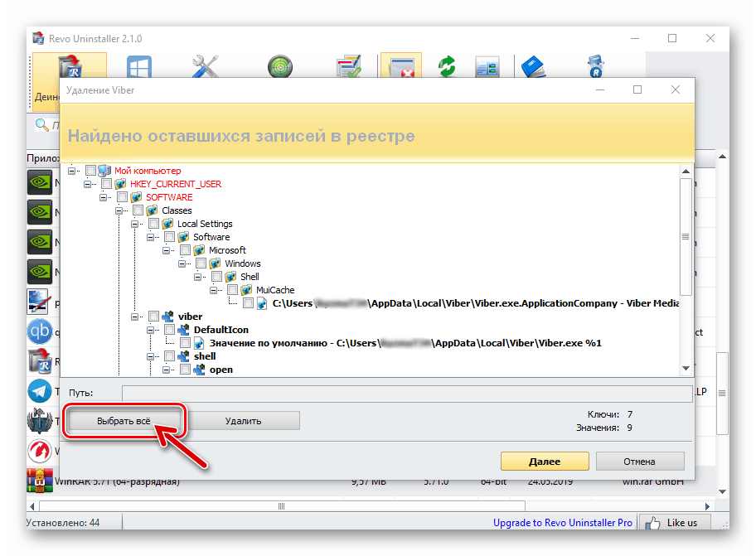Click the Далее button
756x556 pixels.
point(545,461)
